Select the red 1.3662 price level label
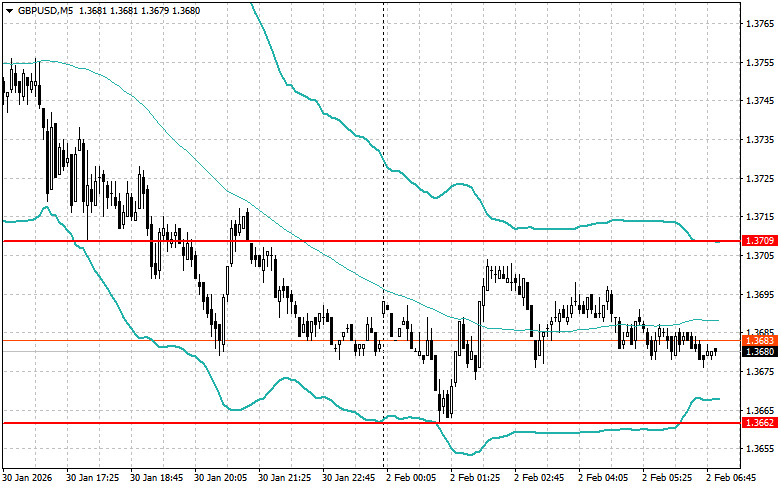The height and width of the screenshot is (489, 781). (x=760, y=423)
